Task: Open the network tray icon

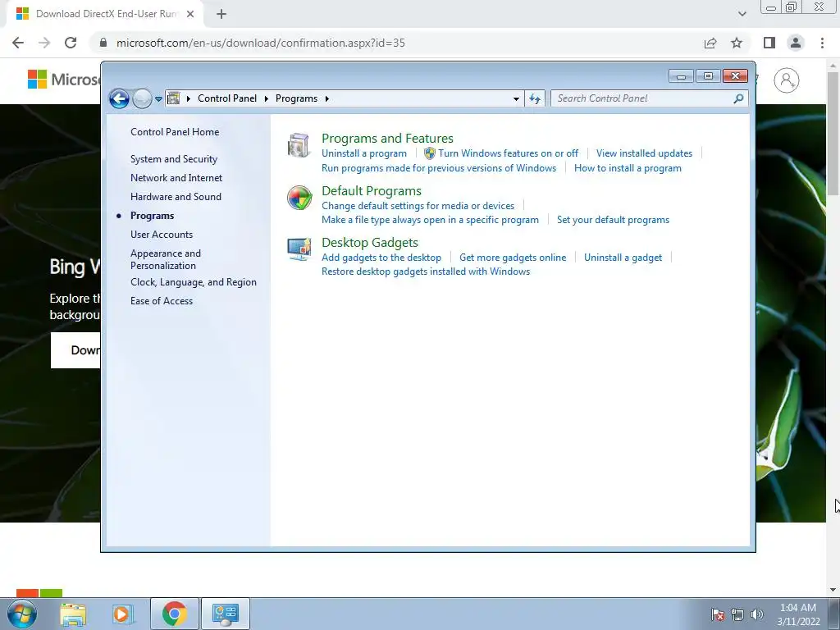Action: [x=737, y=614]
